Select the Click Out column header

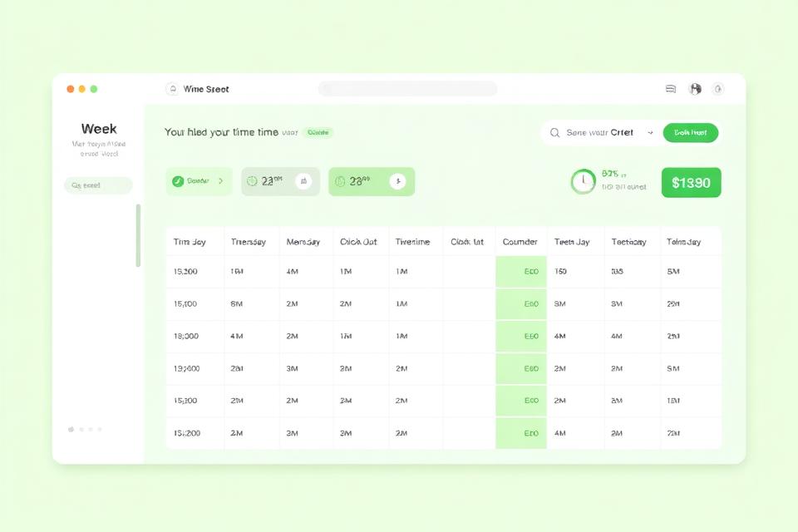[358, 242]
